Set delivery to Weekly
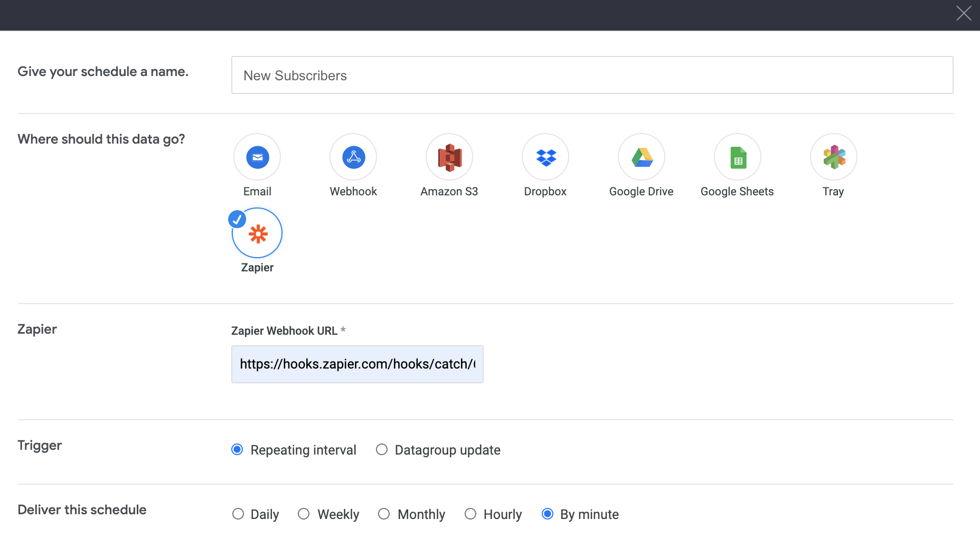Screen dimensions: 980x538 click(x=304, y=514)
